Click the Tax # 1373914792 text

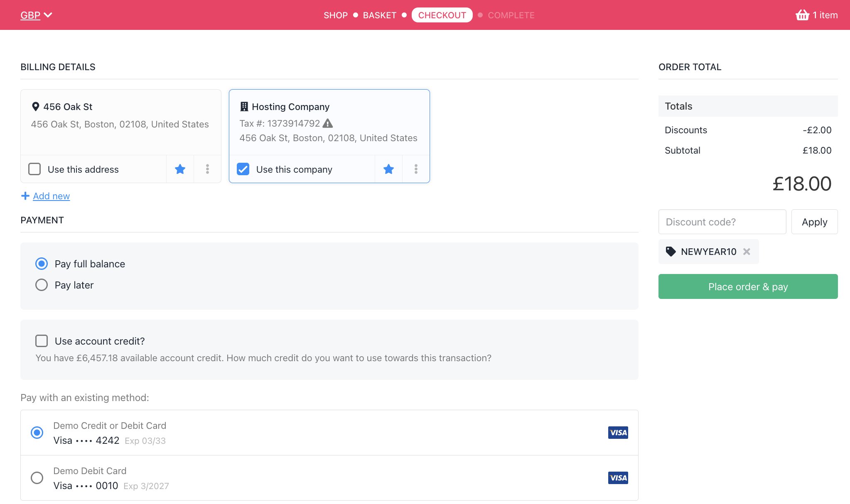click(x=280, y=123)
